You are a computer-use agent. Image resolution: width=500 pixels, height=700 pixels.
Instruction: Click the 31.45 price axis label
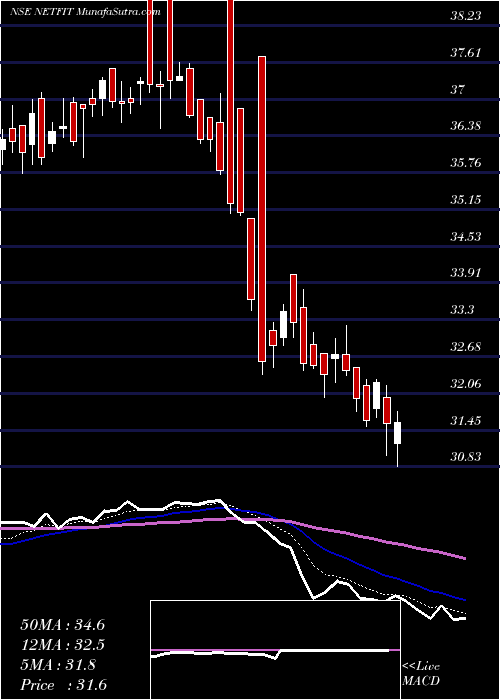click(466, 420)
